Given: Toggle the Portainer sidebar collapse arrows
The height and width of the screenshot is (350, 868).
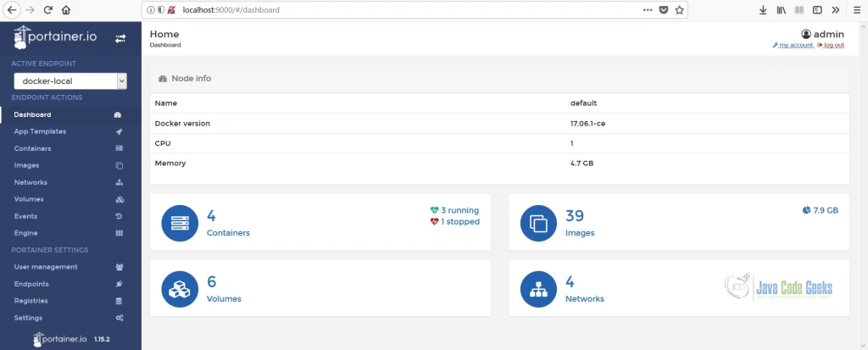Looking at the screenshot, I should click(x=120, y=38).
